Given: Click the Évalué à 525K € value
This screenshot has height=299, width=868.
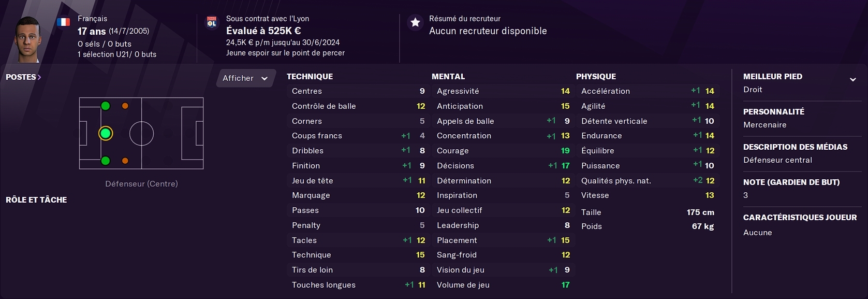Looking at the screenshot, I should (263, 31).
